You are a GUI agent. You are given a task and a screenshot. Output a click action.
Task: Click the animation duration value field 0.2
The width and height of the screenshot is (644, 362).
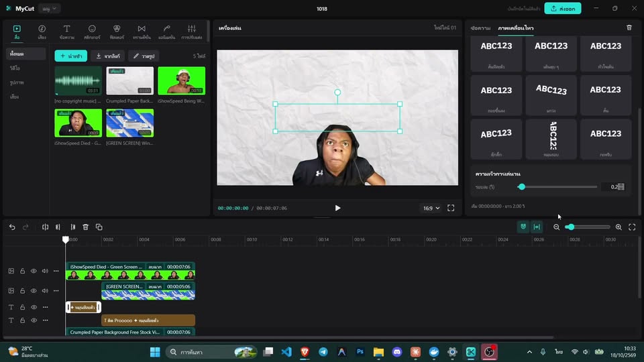(610, 187)
